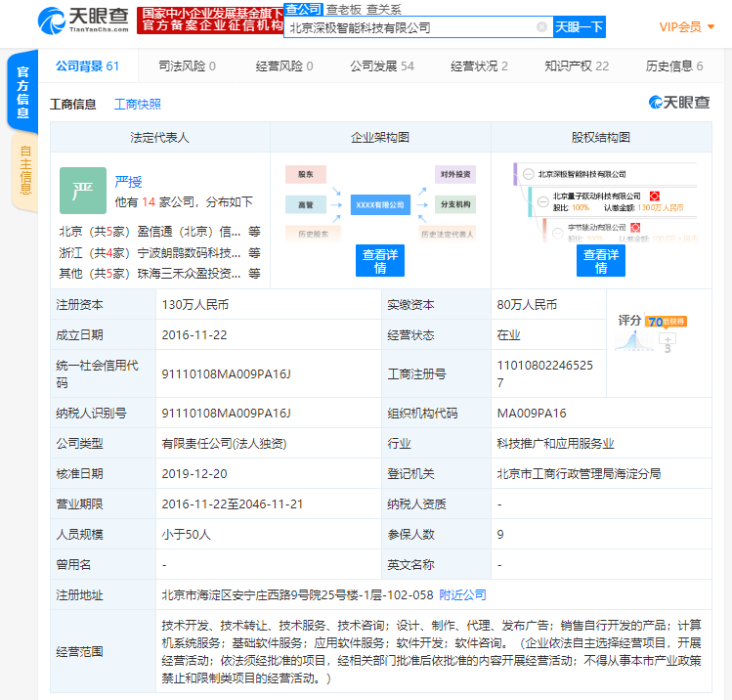Clear the search box with the X icon

pos(541,27)
